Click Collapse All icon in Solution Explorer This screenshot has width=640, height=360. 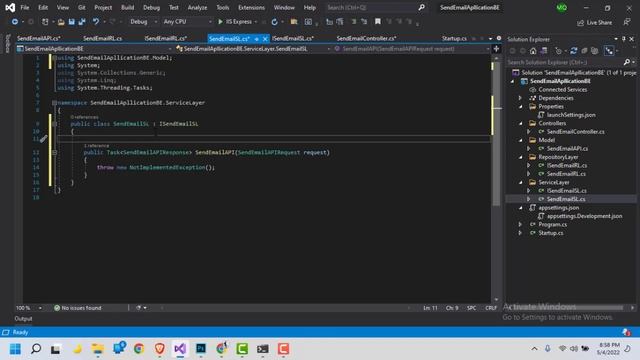tap(584, 51)
